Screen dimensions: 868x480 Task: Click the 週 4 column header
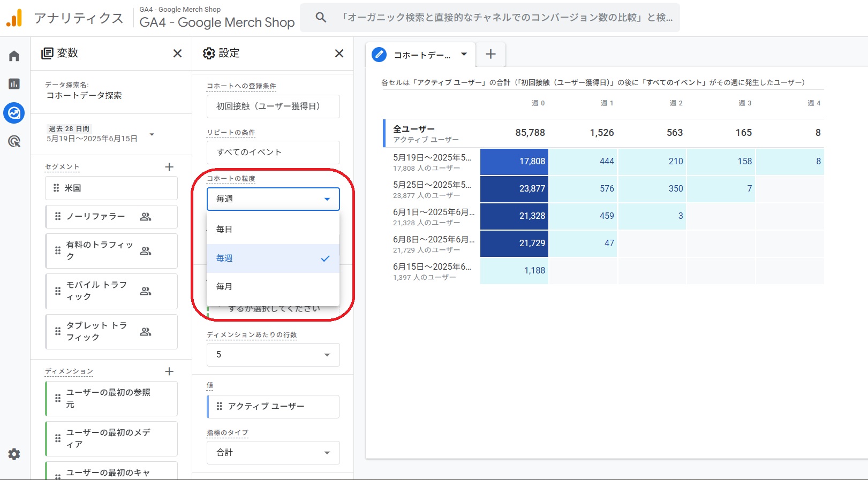[814, 103]
